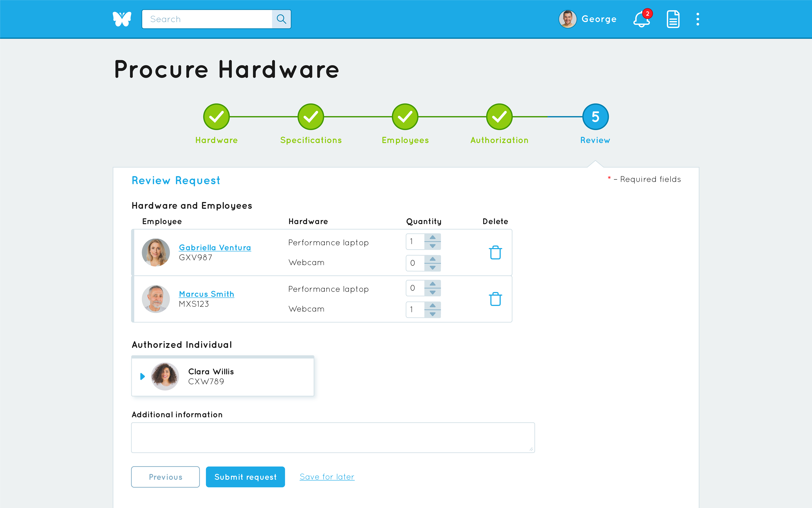Increase Marcus's Performance laptop quantity
Image resolution: width=812 pixels, height=508 pixels.
(x=432, y=284)
